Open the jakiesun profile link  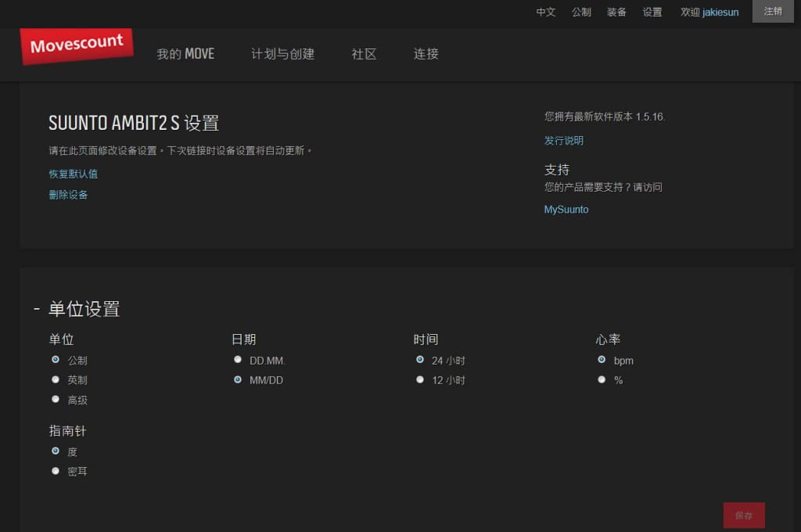coord(720,13)
